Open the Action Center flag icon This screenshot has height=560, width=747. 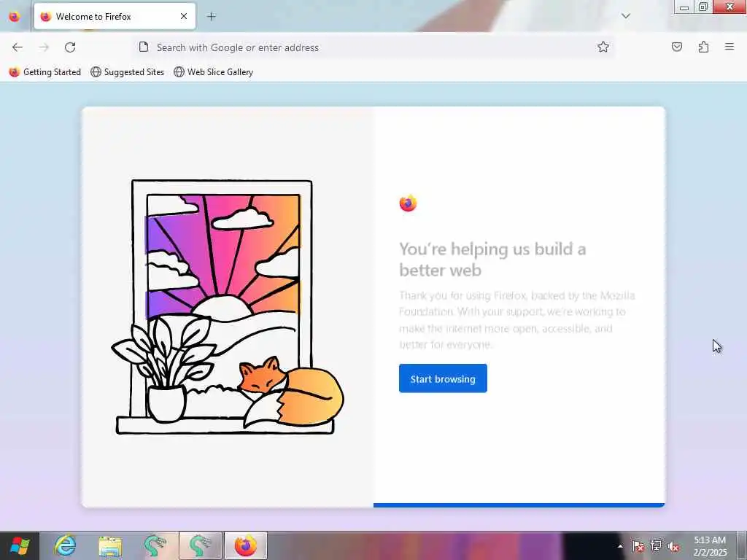[638, 547]
